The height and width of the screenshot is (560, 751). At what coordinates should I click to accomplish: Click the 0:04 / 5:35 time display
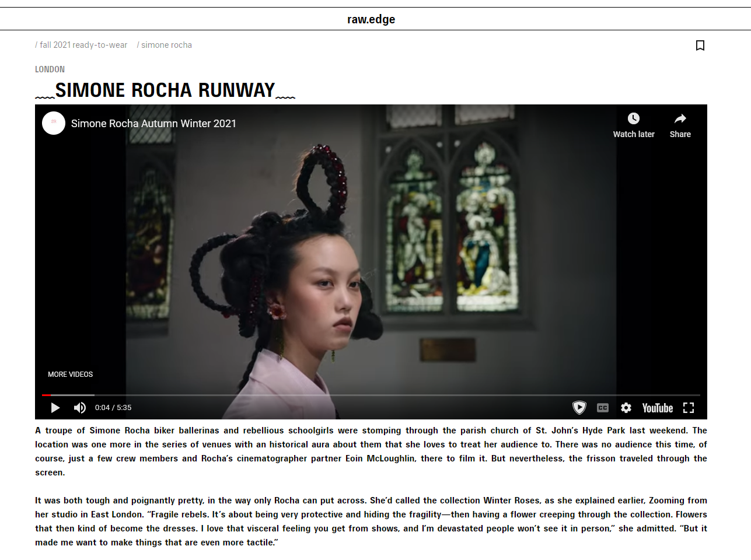coord(113,408)
